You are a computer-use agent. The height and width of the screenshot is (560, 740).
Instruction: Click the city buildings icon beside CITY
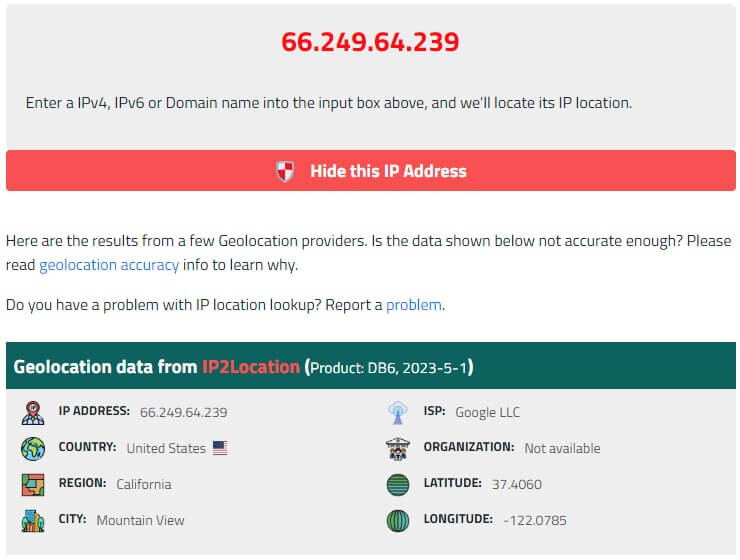point(33,520)
